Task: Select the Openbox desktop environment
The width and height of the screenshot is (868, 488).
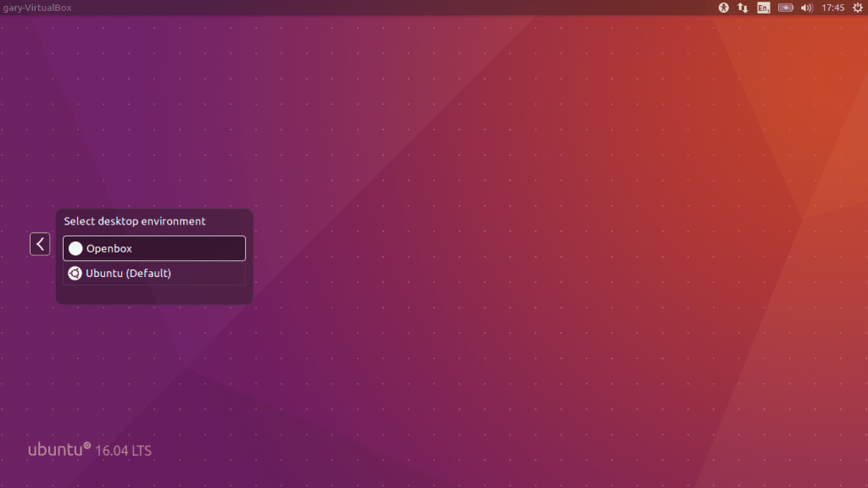Action: (154, 248)
